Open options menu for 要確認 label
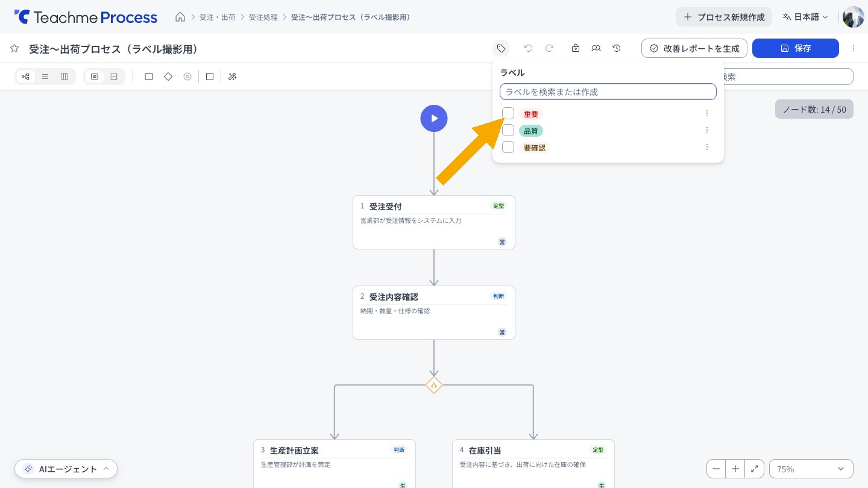This screenshot has width=868, height=488. coord(707,147)
